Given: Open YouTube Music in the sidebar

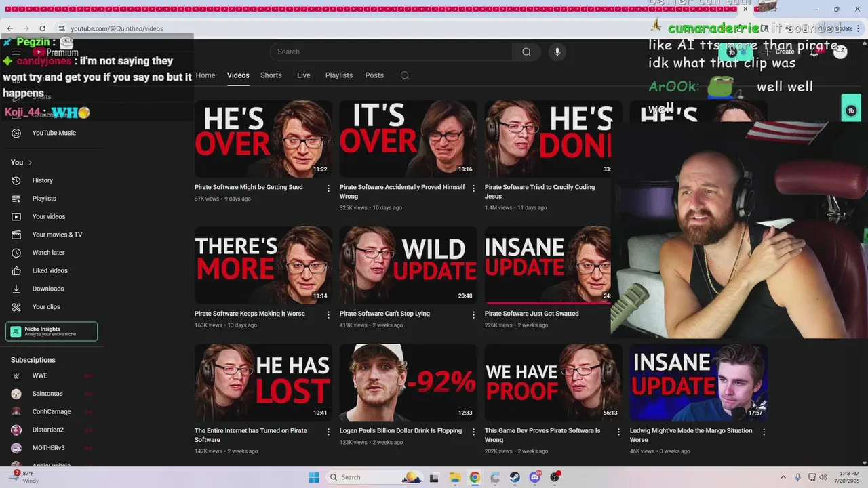Looking at the screenshot, I should coord(53,133).
